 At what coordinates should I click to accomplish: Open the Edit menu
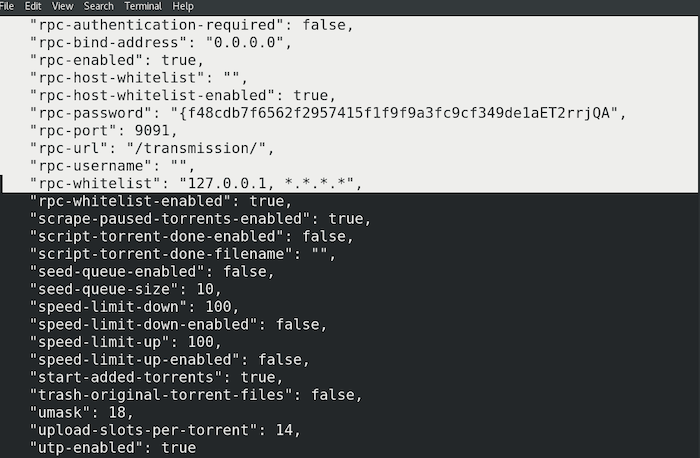pyautogui.click(x=33, y=6)
